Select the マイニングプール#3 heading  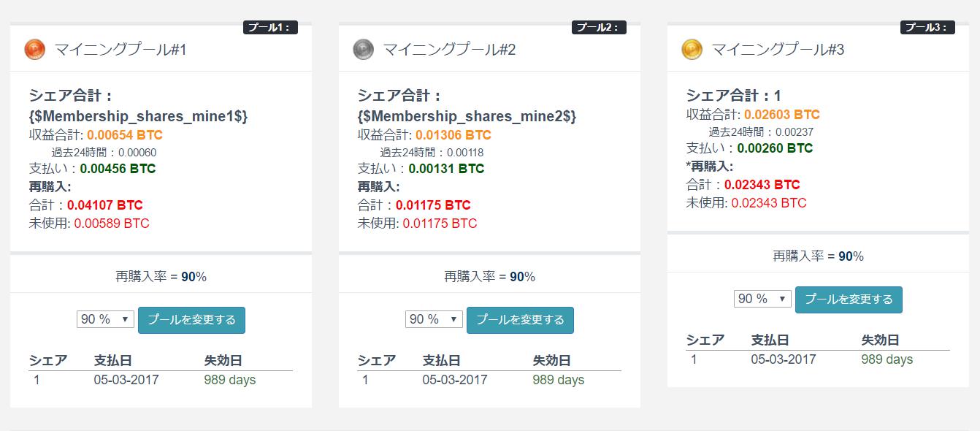click(x=778, y=50)
